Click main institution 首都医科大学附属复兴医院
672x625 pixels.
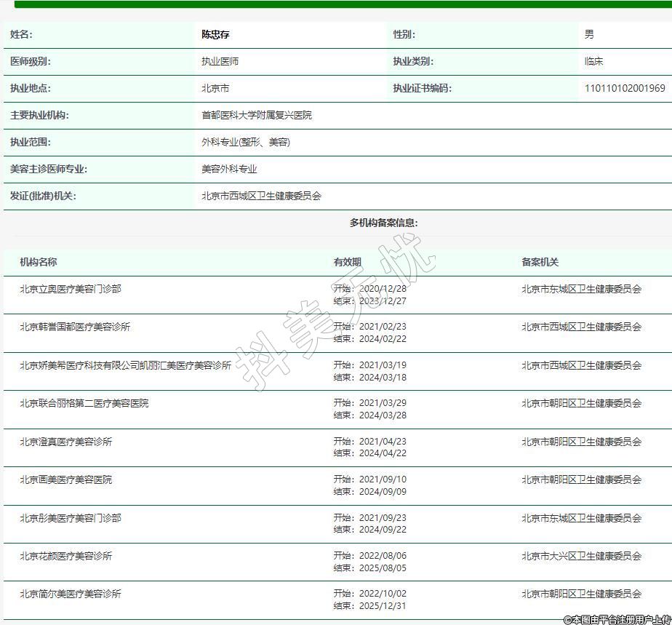point(256,115)
